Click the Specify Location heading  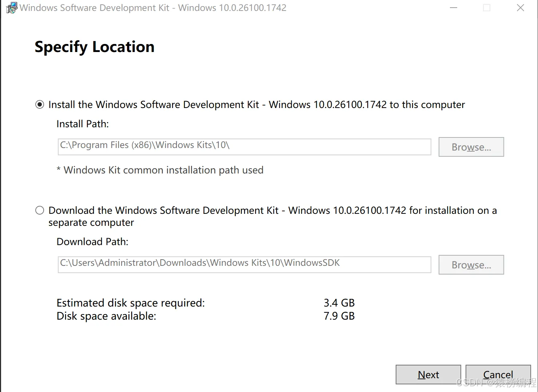[x=95, y=47]
